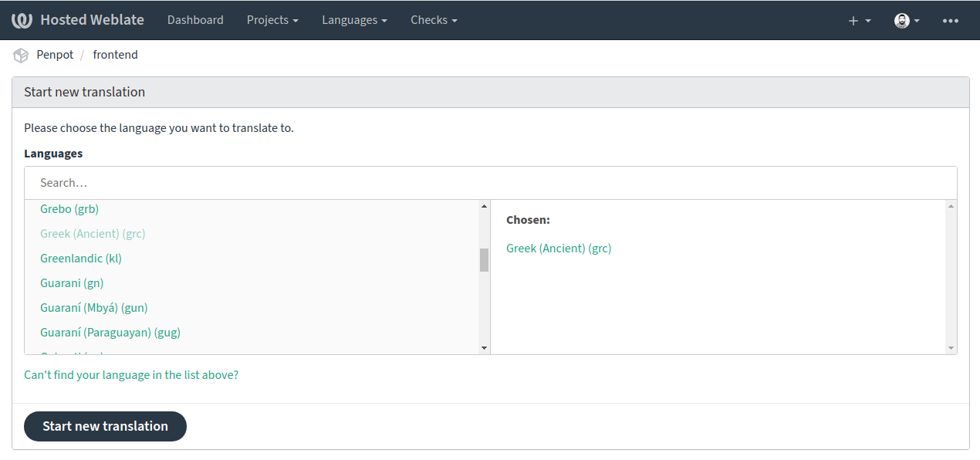Go to the Dashboard
This screenshot has height=460, width=980.
(195, 20)
